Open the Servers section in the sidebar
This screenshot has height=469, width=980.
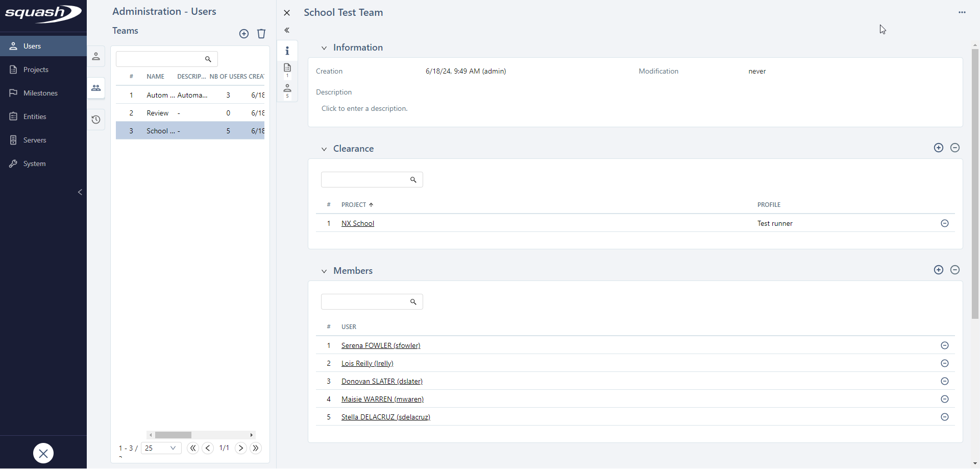tap(35, 139)
